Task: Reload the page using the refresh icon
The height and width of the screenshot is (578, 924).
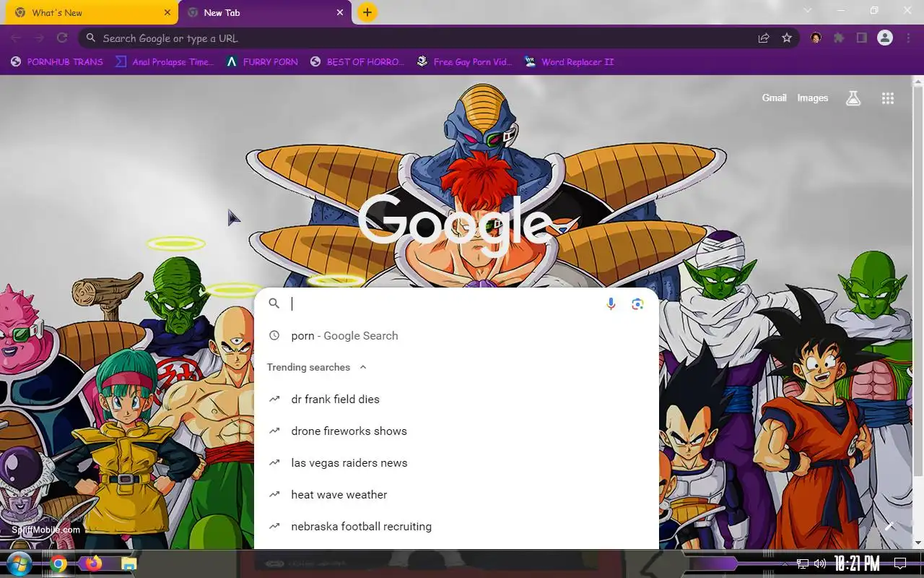Action: [x=62, y=38]
